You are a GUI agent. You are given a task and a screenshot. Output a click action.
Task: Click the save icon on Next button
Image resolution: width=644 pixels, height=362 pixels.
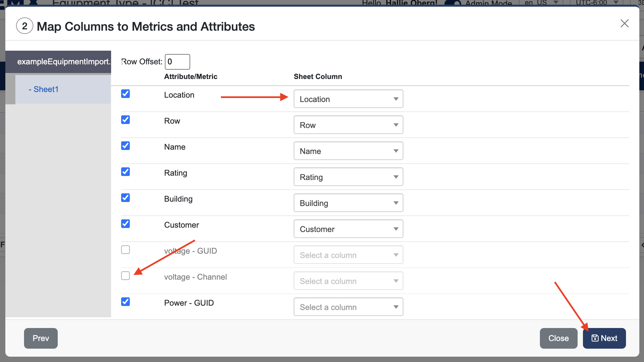click(x=595, y=338)
